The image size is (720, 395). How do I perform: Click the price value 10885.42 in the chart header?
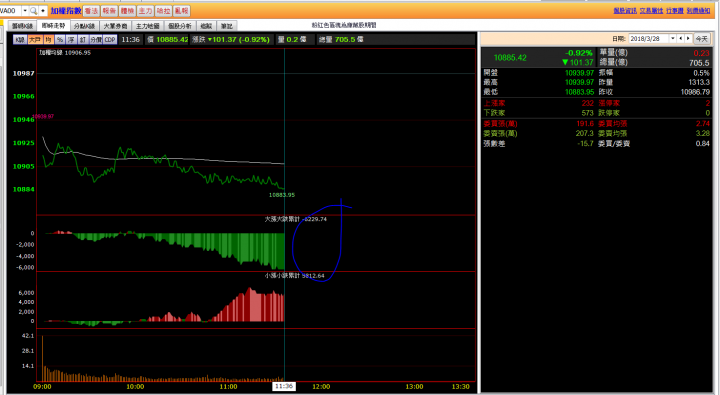(172, 40)
